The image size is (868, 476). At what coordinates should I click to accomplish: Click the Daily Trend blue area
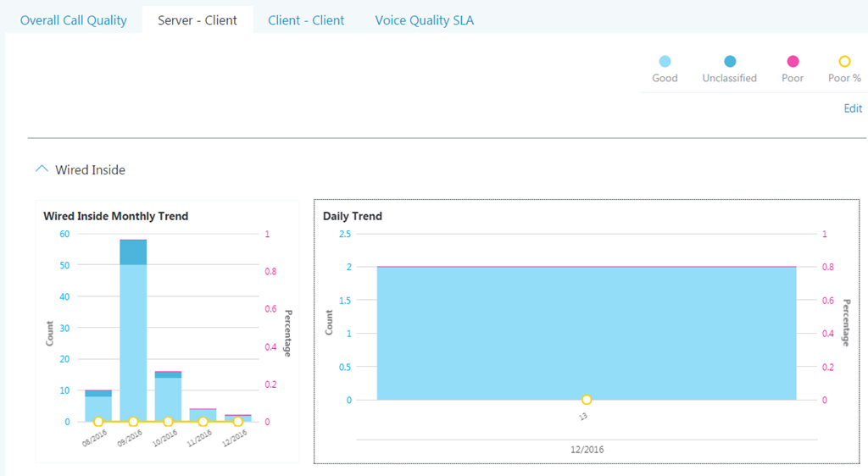point(586,332)
